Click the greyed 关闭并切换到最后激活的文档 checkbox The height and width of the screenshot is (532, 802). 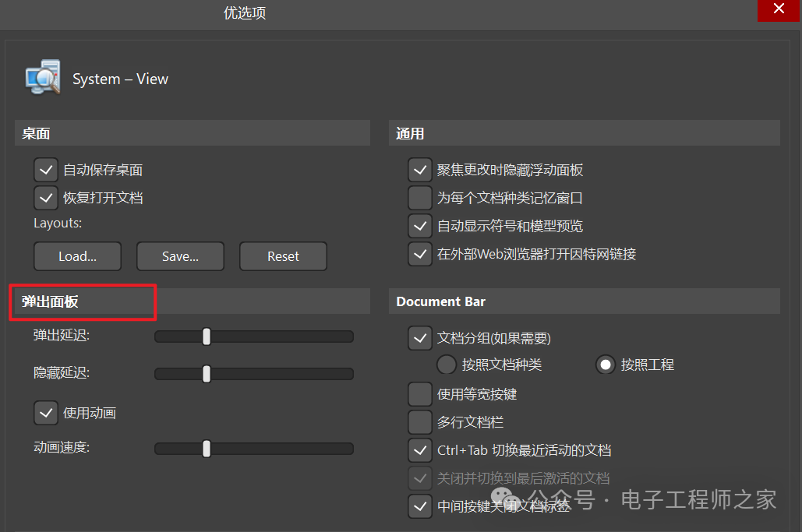pyautogui.click(x=420, y=478)
